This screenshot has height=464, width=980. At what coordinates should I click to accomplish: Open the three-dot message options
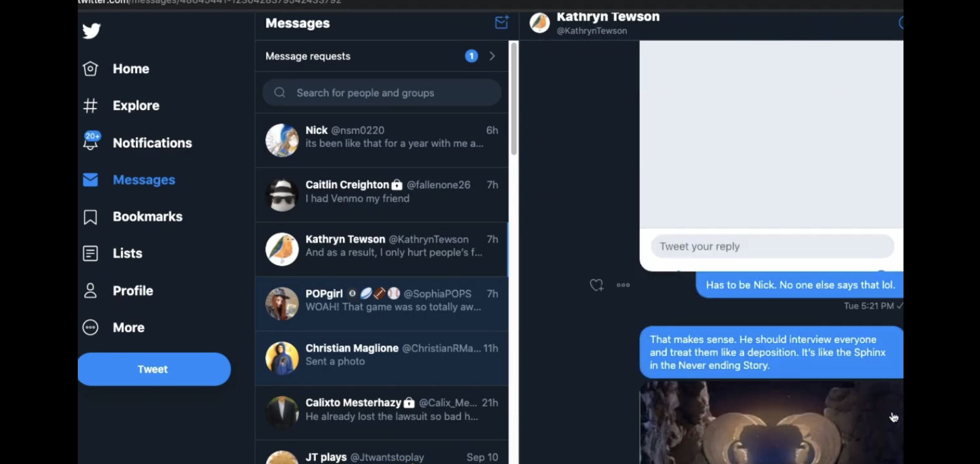[x=623, y=285]
